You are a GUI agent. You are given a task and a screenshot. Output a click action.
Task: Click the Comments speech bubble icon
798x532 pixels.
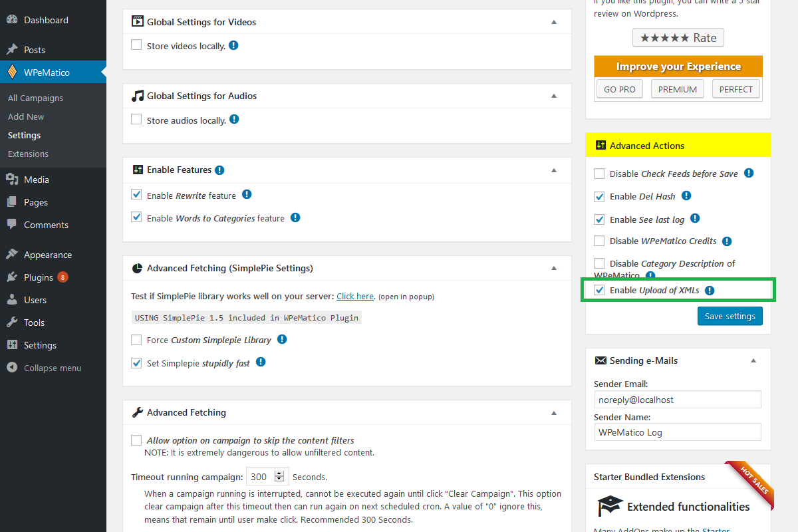click(x=12, y=225)
